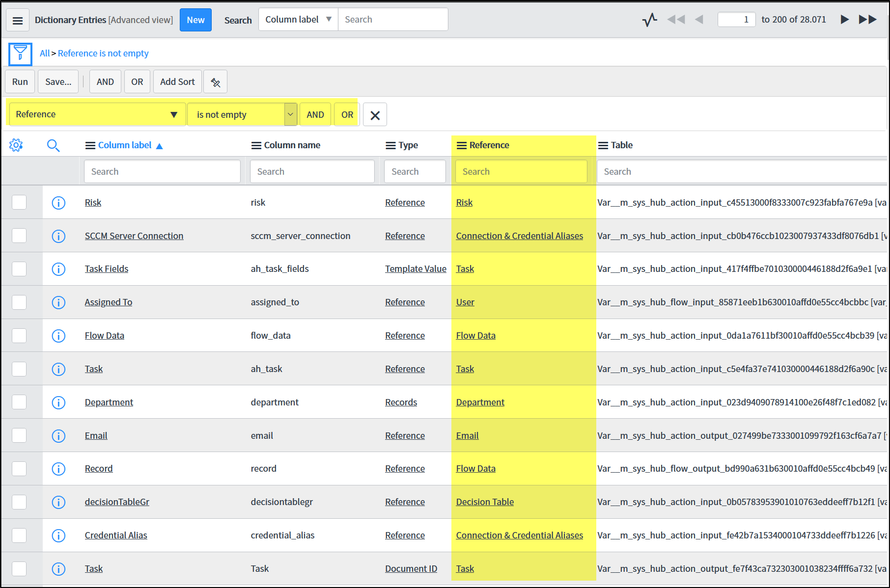890x588 pixels.
Task: Open the Document ID type link
Action: 411,569
